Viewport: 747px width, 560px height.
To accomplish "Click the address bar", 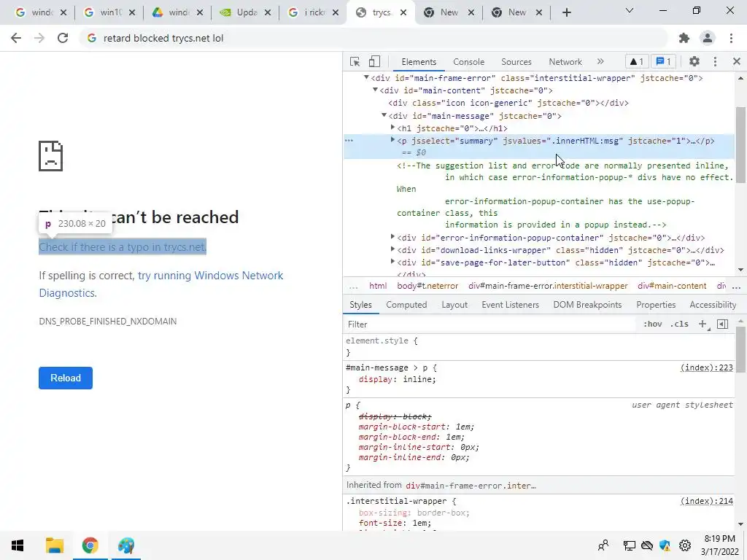I will coord(374,38).
